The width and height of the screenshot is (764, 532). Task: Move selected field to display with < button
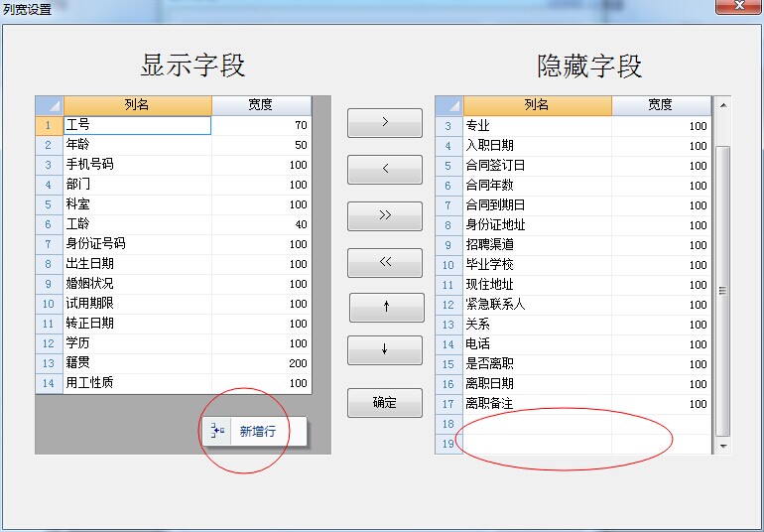(x=385, y=169)
